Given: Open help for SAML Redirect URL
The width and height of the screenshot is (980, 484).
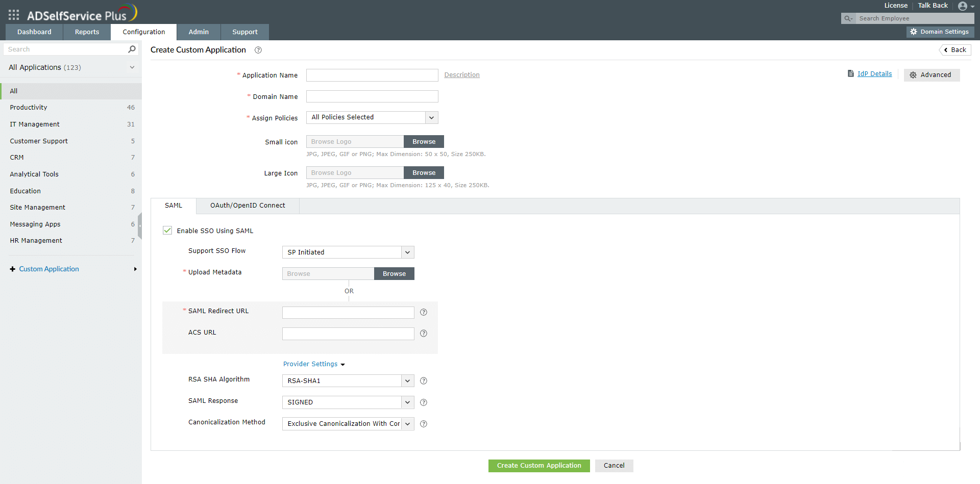Looking at the screenshot, I should [x=423, y=312].
